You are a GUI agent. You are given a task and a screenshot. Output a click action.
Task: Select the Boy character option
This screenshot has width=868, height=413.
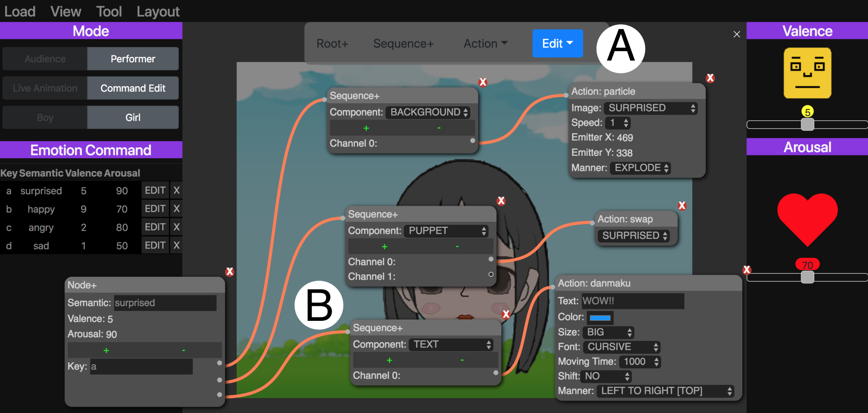[x=45, y=117]
